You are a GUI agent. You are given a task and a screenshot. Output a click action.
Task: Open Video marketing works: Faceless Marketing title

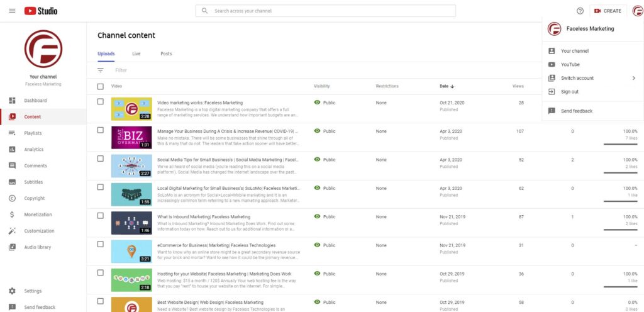click(200, 103)
